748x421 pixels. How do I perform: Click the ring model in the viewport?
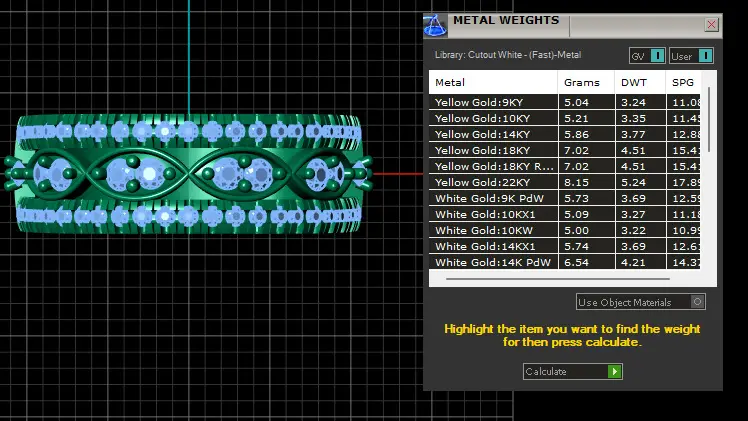point(189,174)
